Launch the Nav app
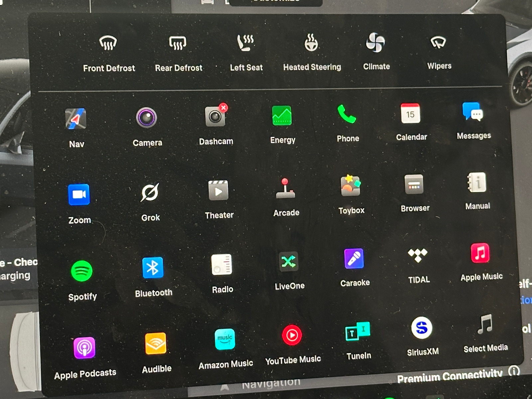The image size is (532, 399). (x=75, y=119)
